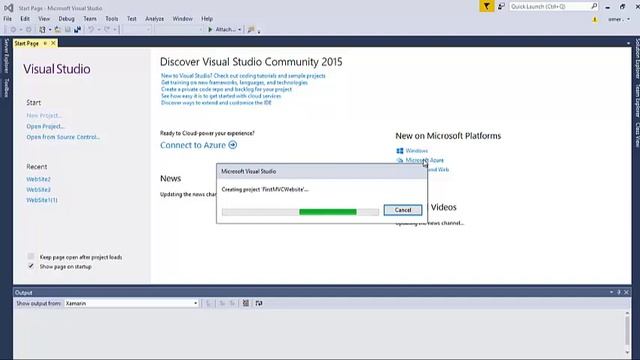This screenshot has height=360, width=640.
Task: Open the Team menu
Action: 90,19
